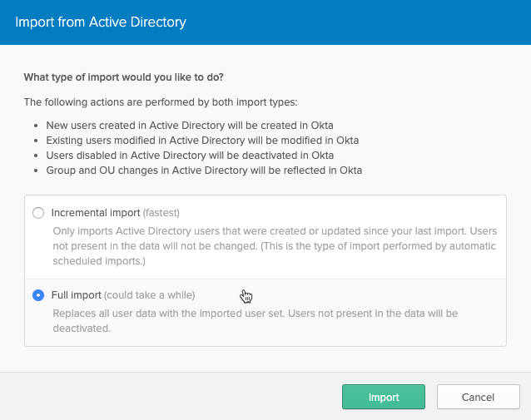Click the "Import from Active Directory" dialog title
Image resolution: width=531 pixels, height=420 pixels.
pos(101,22)
